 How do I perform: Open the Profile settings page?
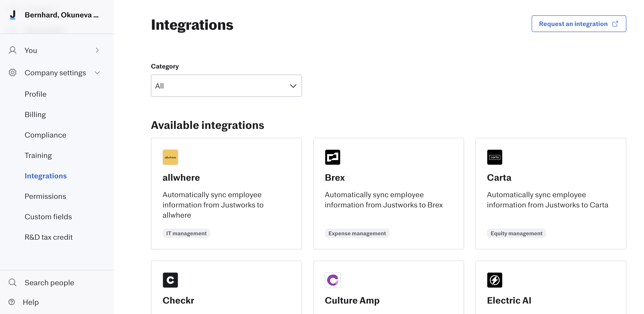click(x=36, y=94)
